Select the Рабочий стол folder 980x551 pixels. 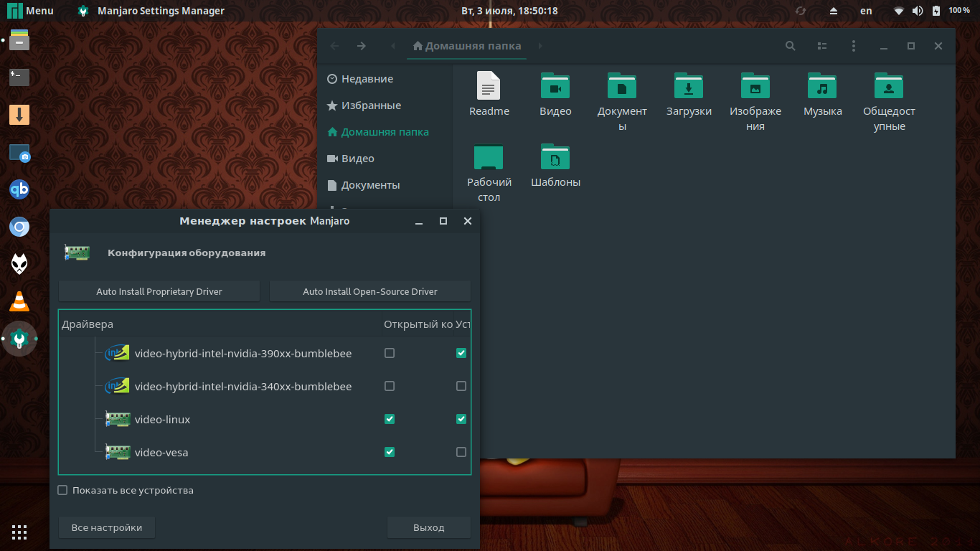(489, 173)
